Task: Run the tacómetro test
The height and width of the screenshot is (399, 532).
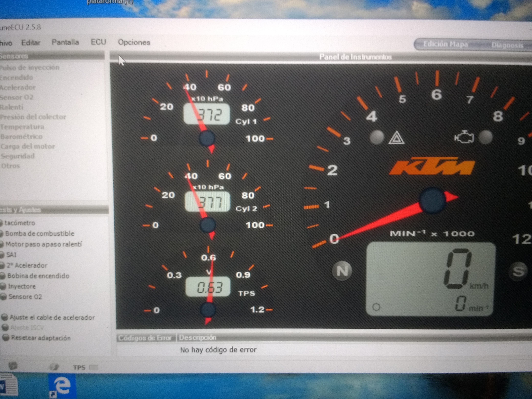Action: [x=20, y=223]
